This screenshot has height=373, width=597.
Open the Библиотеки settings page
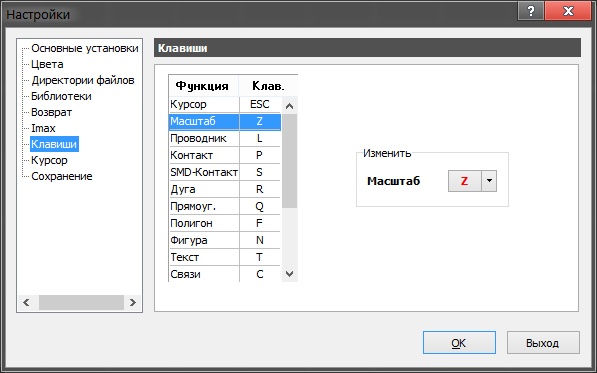pos(61,96)
